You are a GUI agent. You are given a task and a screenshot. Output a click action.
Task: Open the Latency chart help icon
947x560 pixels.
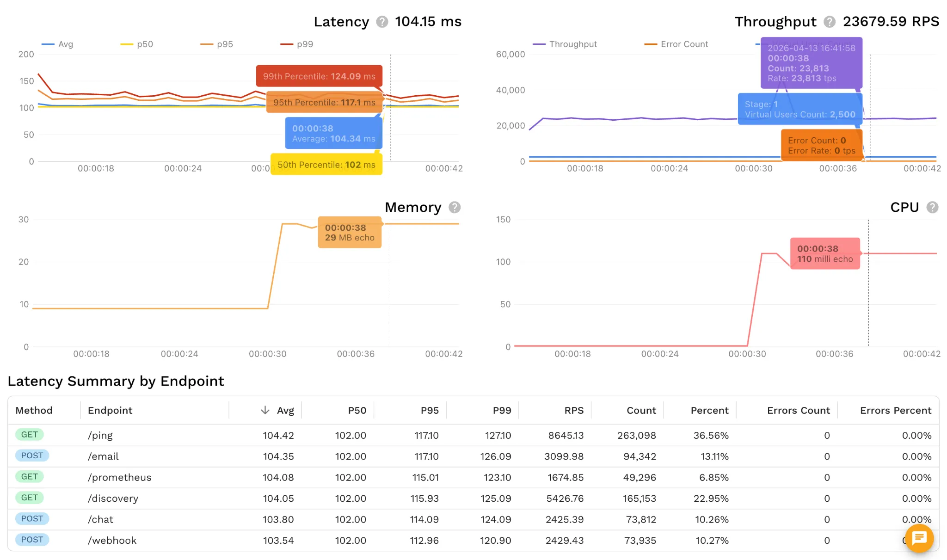(x=382, y=21)
